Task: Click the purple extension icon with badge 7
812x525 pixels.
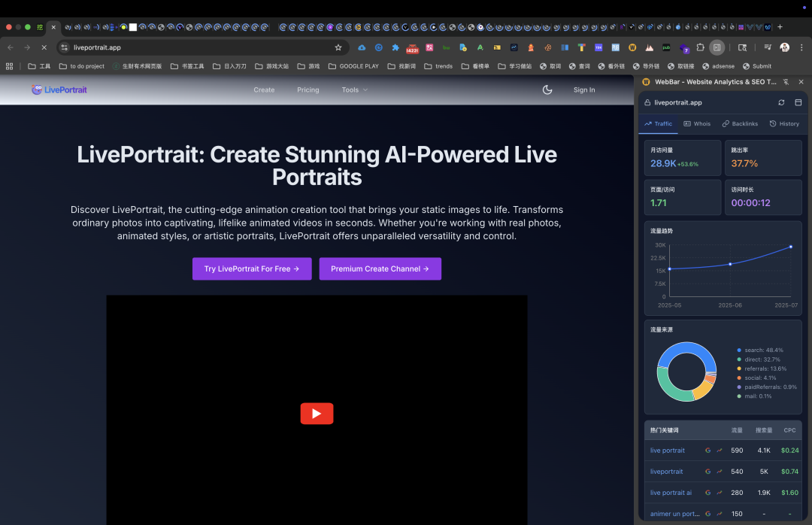Action: (683, 48)
